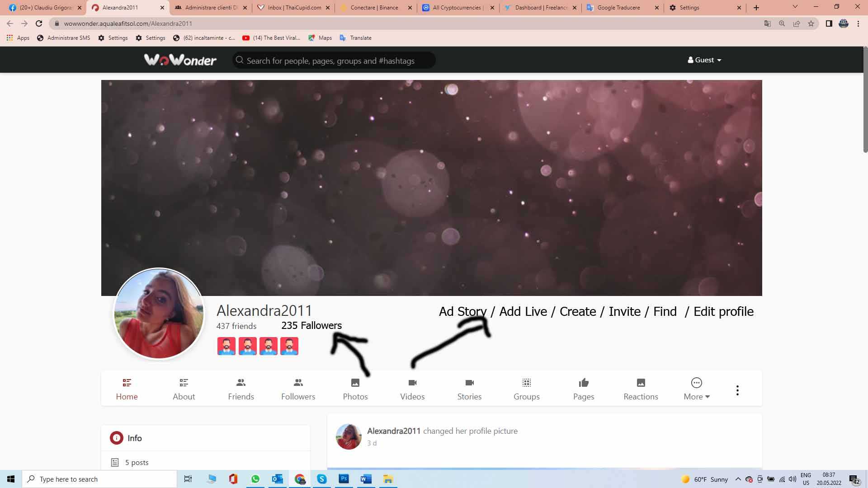Switch to the Google Traducere browser tab

coord(618,8)
